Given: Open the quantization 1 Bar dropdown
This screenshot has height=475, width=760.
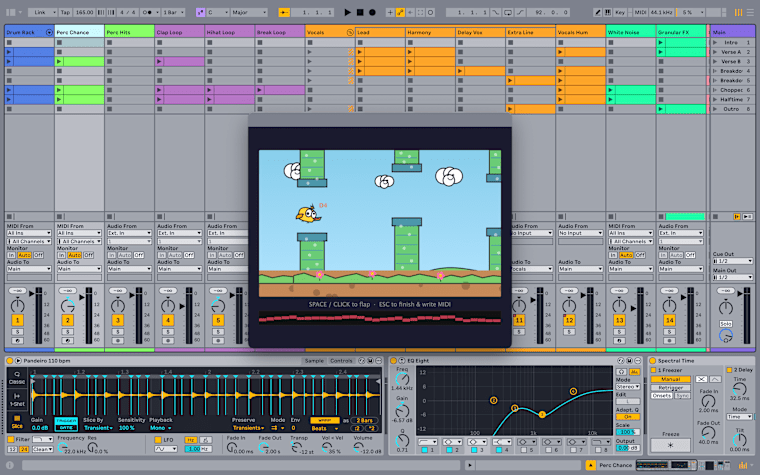Looking at the screenshot, I should click(175, 12).
